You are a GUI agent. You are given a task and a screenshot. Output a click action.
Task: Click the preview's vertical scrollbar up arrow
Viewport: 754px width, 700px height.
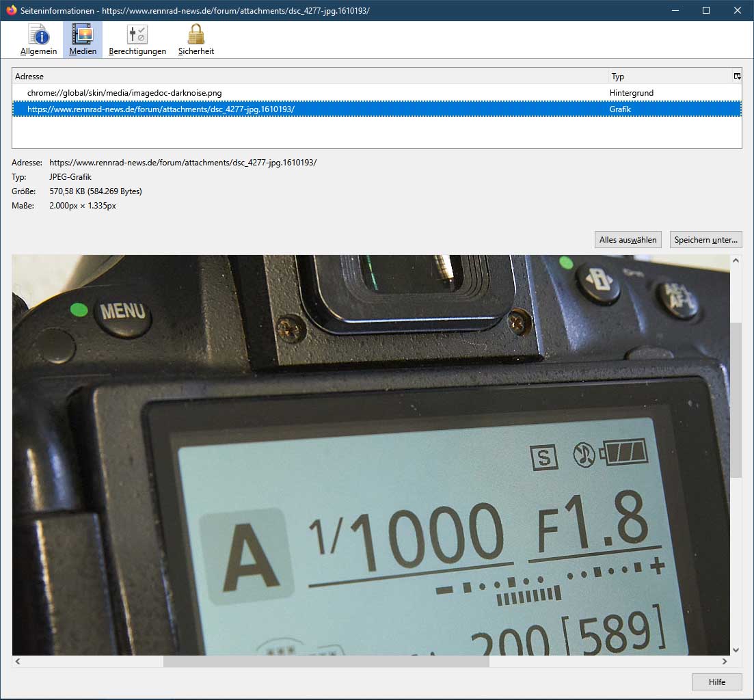pyautogui.click(x=736, y=261)
